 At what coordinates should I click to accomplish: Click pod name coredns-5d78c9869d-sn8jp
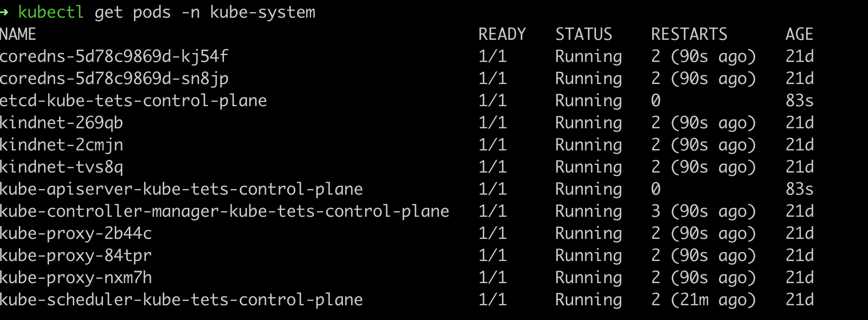tap(114, 79)
